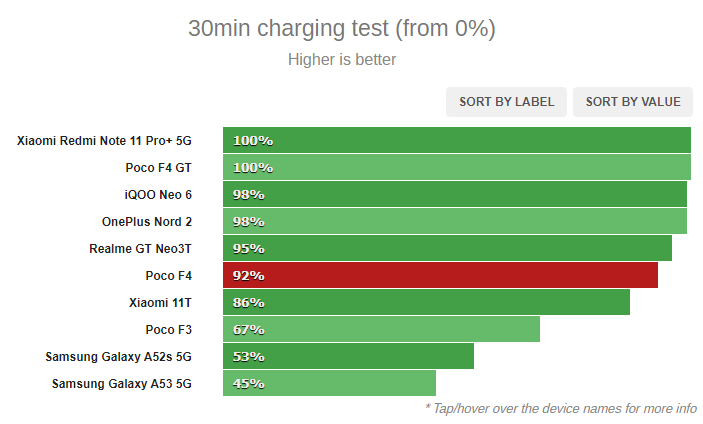
Task: Click the Poco F3 label
Action: point(169,329)
